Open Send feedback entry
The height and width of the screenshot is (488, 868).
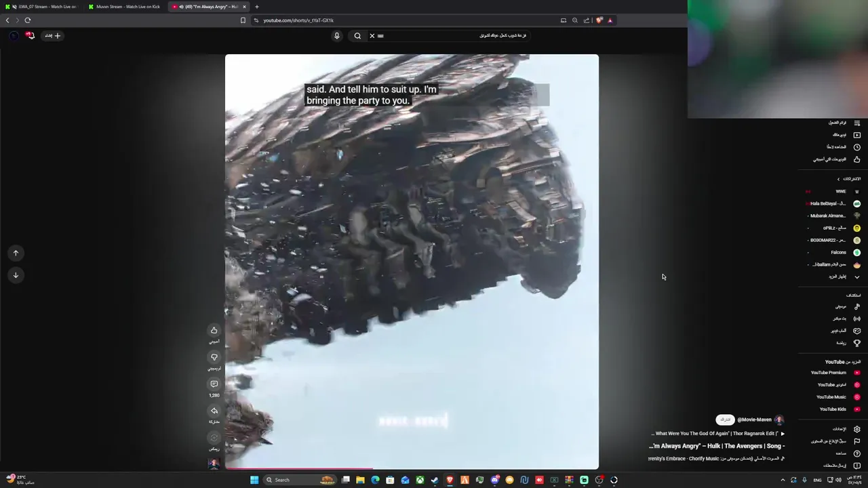844,466
